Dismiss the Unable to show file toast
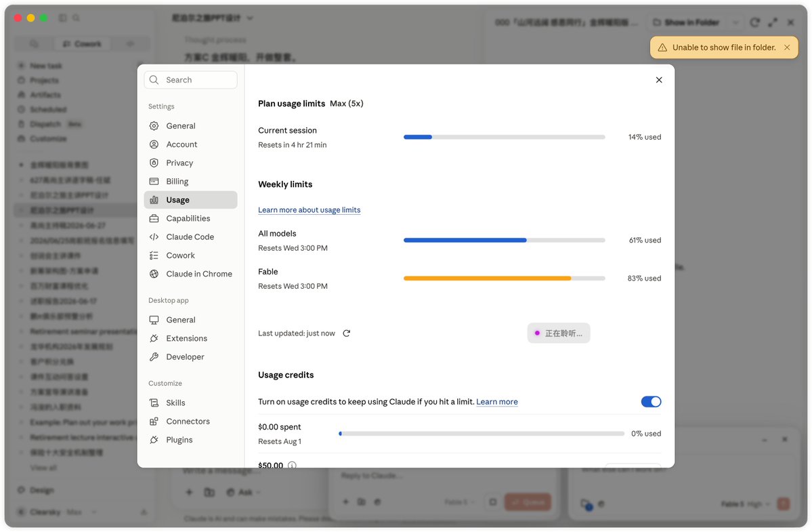 787,47
